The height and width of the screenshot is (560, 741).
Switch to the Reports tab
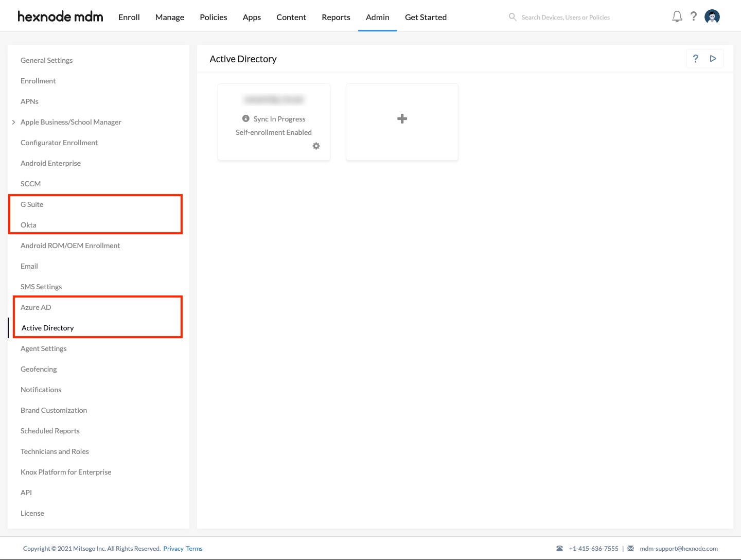[x=336, y=17]
